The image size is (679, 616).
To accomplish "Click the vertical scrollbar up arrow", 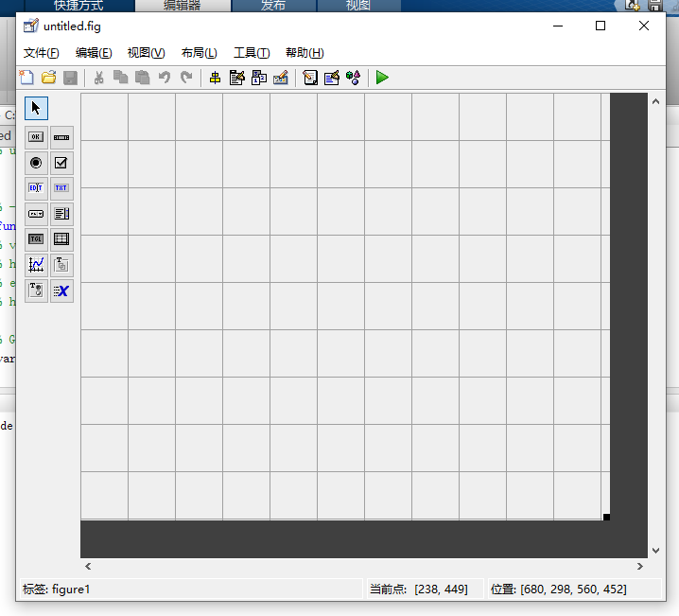I will pyautogui.click(x=655, y=101).
